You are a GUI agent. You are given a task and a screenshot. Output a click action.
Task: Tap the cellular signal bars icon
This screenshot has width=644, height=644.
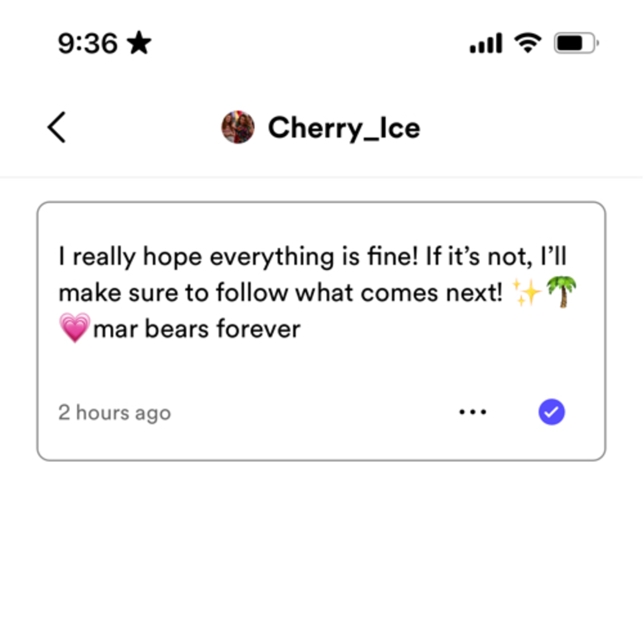pyautogui.click(x=486, y=43)
